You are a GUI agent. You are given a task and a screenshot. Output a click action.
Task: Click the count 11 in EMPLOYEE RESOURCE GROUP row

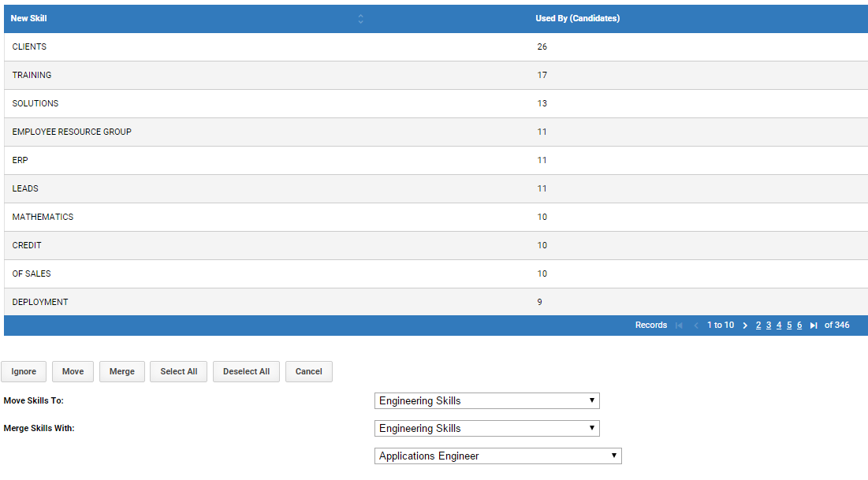[x=542, y=132]
